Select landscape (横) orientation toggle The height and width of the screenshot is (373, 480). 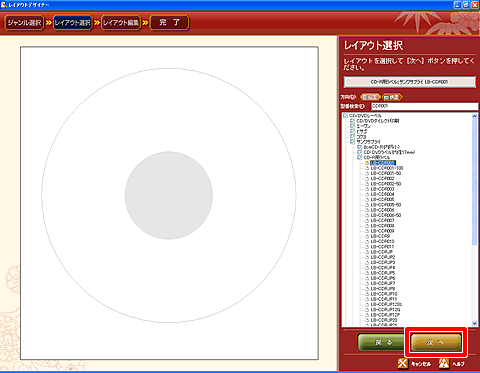click(392, 97)
